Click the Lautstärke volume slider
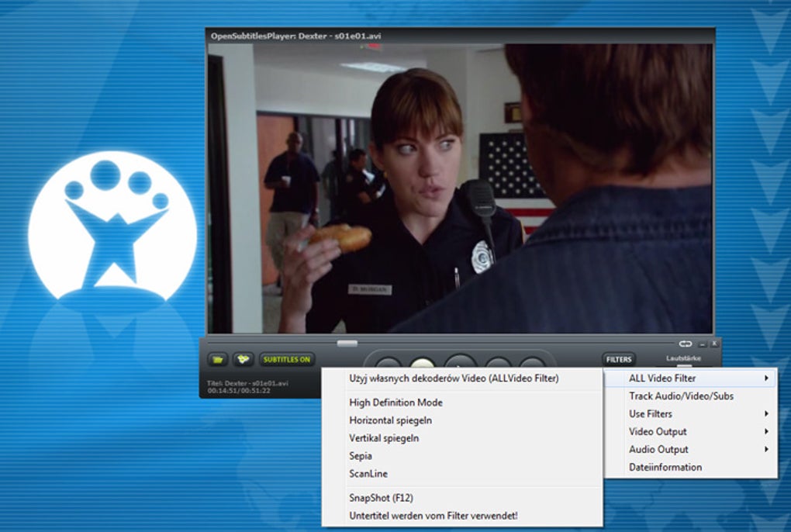 [x=684, y=365]
